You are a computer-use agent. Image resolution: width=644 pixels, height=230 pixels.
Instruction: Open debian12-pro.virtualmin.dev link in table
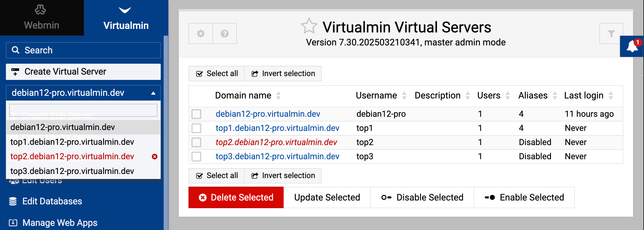pos(268,114)
